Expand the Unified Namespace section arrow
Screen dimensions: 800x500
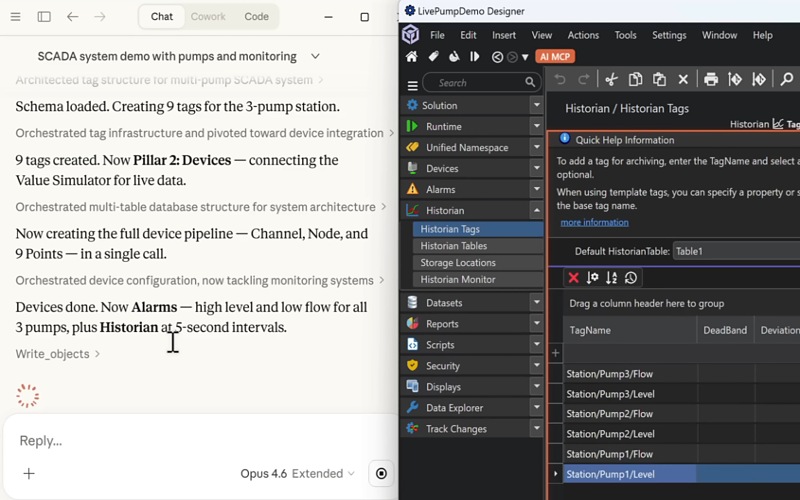pos(536,147)
